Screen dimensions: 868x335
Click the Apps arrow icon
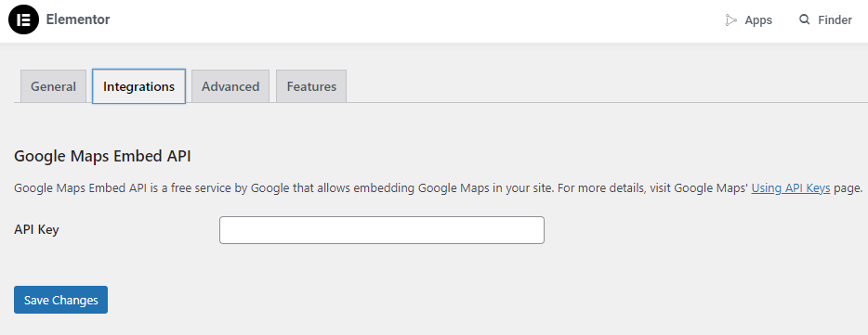731,20
